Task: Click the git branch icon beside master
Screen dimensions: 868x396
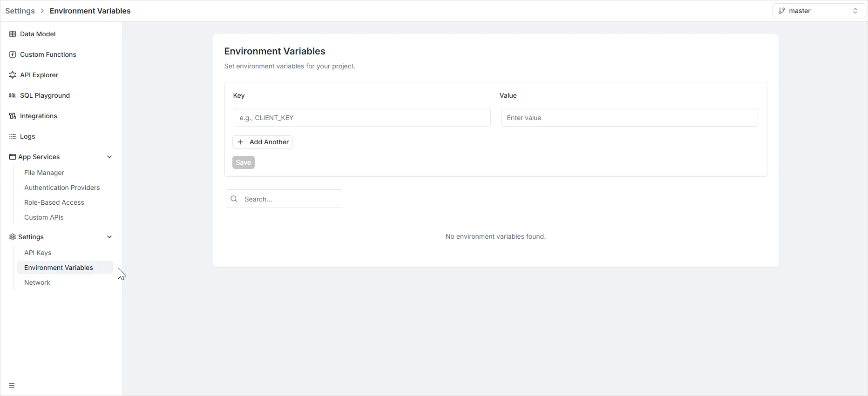Action: tap(781, 11)
